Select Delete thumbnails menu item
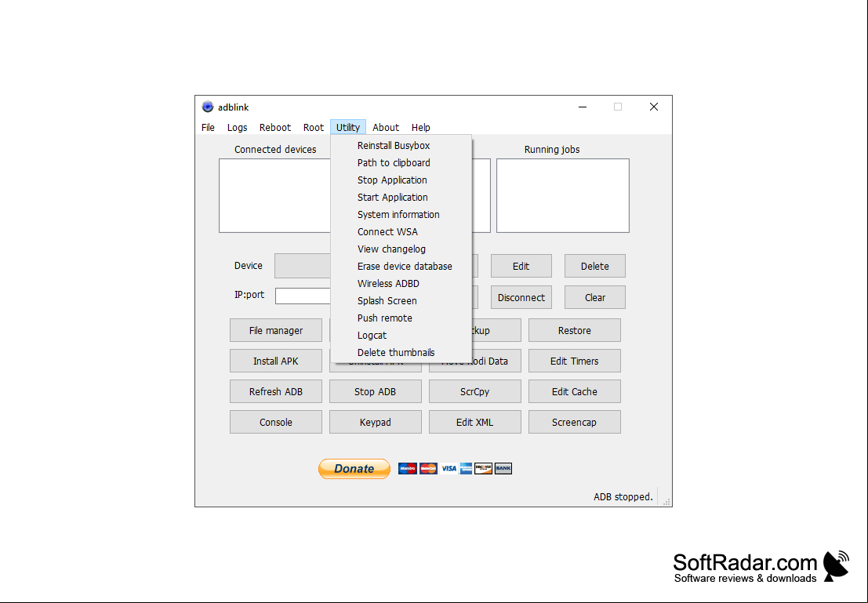 pos(401,353)
